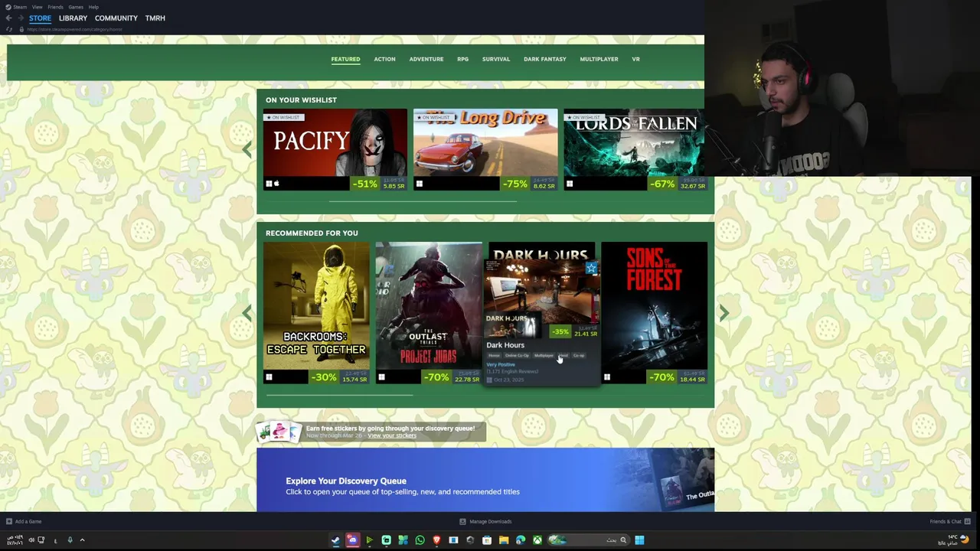Click the wishlist carousel scroll indicator
Screen dimensions: 980x551
[423, 201]
